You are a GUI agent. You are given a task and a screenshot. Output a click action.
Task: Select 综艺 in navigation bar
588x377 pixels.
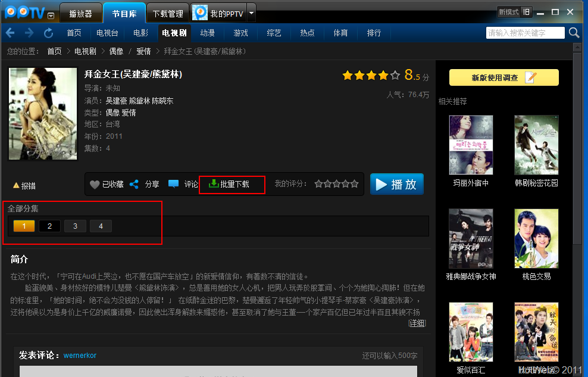pyautogui.click(x=274, y=33)
